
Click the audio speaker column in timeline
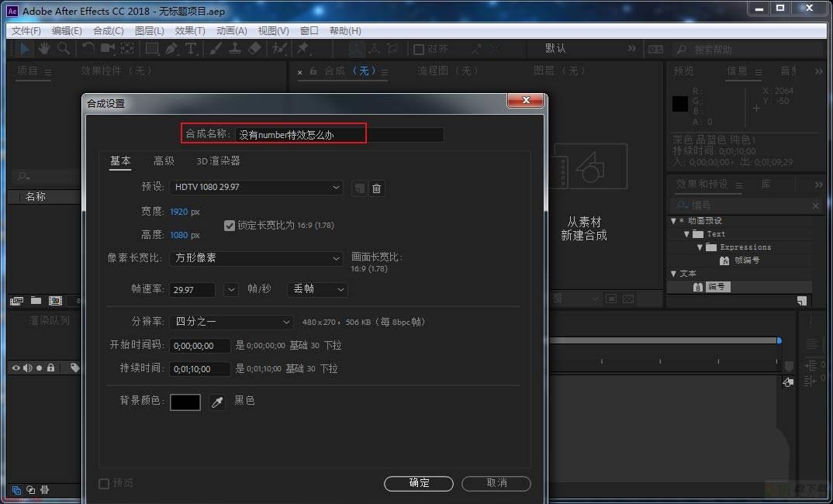coord(28,368)
